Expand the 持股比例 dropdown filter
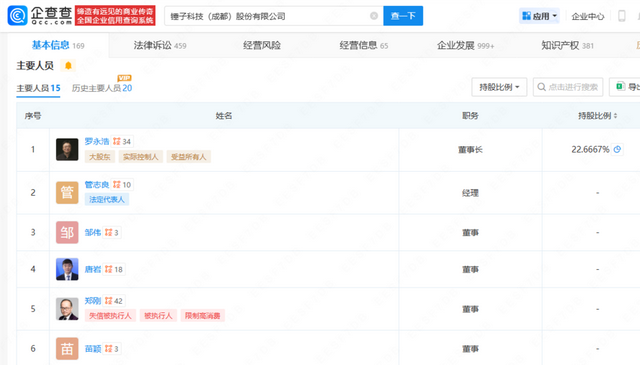 click(x=499, y=87)
